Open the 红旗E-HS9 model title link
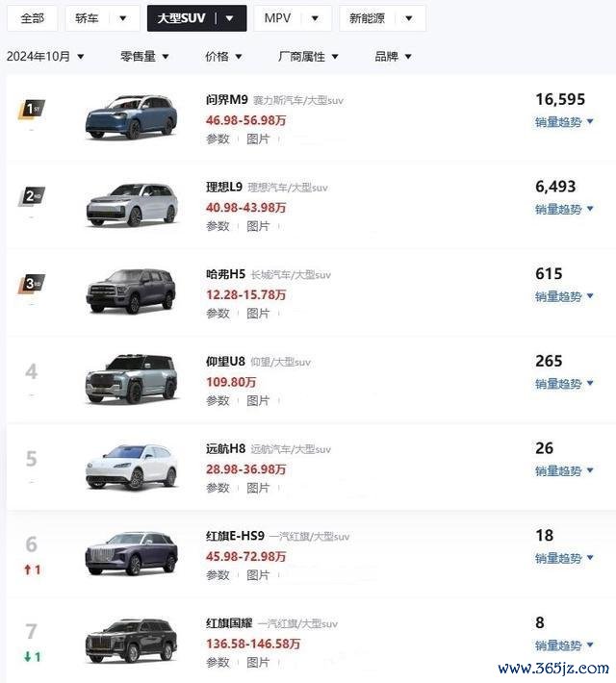616x683 pixels. pyautogui.click(x=235, y=536)
